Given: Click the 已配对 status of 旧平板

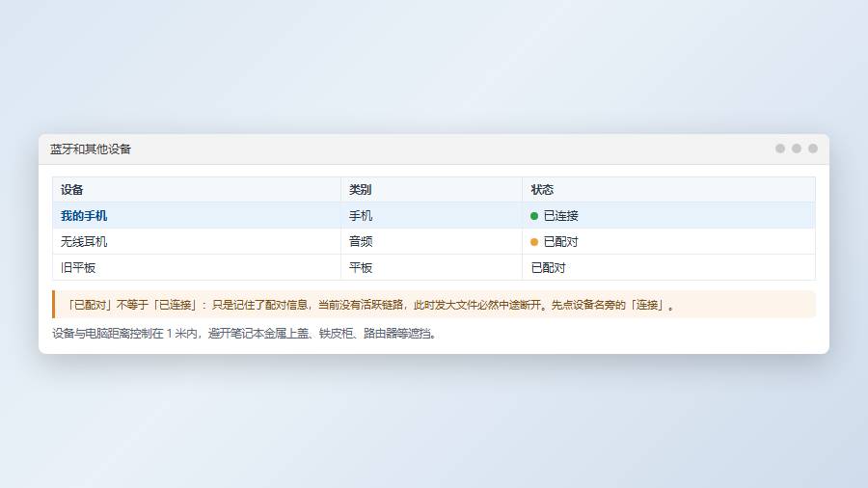Looking at the screenshot, I should (548, 268).
